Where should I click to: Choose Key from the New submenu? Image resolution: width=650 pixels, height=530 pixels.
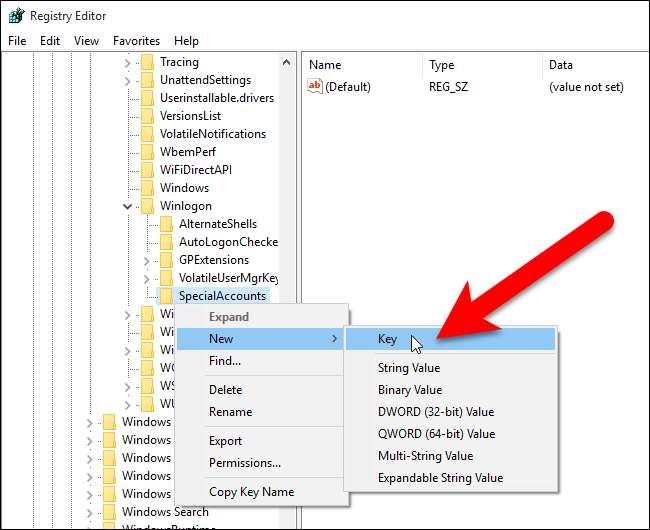coord(450,339)
